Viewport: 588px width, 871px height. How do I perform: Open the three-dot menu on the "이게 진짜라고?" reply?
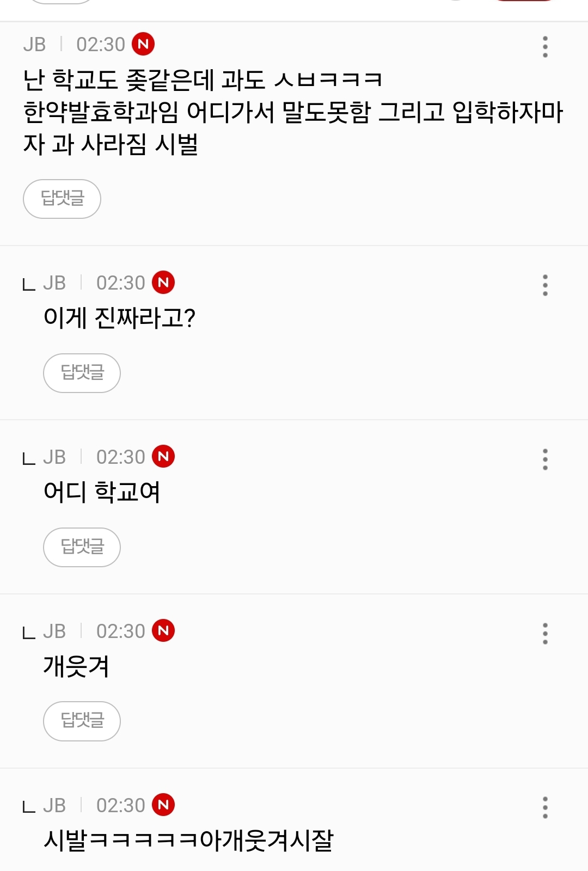pyautogui.click(x=545, y=285)
